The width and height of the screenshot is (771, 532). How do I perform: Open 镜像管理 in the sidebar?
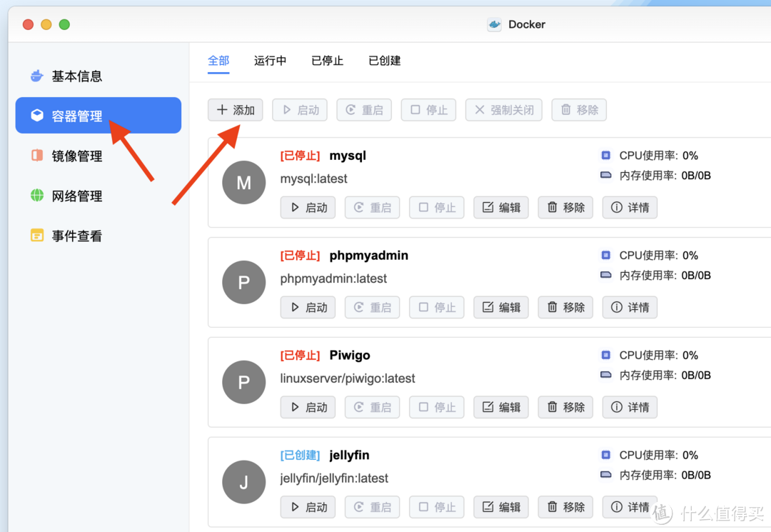(x=99, y=156)
